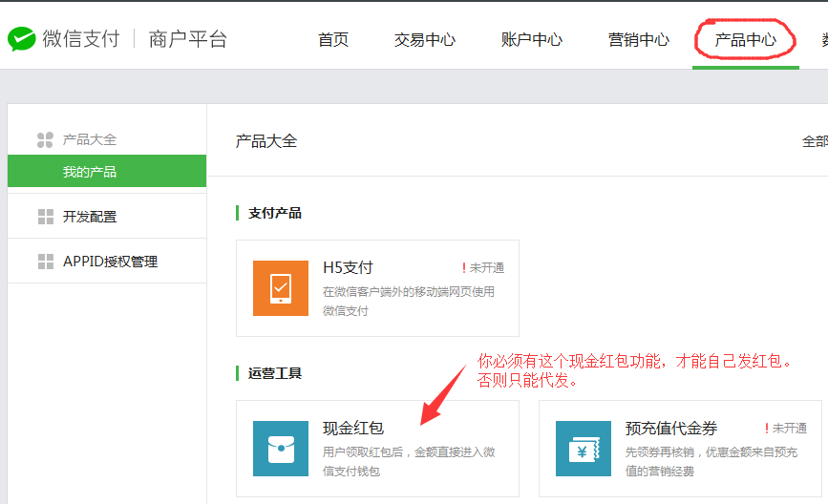Open the orange H5支付 phone icon
Screen dimensions: 828x504
click(x=281, y=287)
